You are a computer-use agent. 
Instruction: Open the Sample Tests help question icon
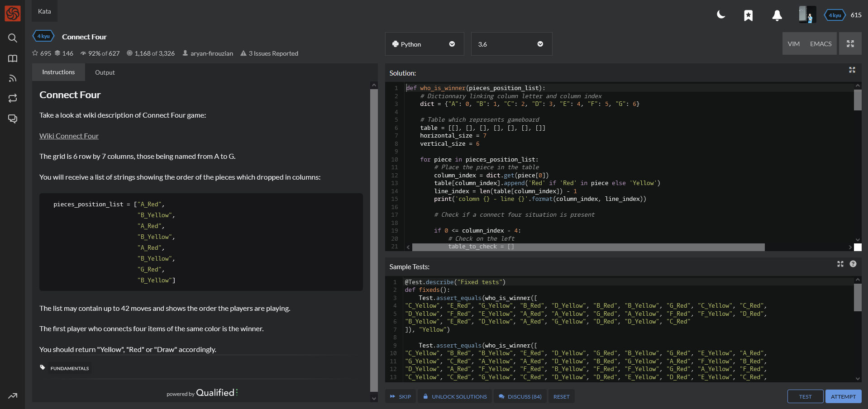click(x=853, y=264)
